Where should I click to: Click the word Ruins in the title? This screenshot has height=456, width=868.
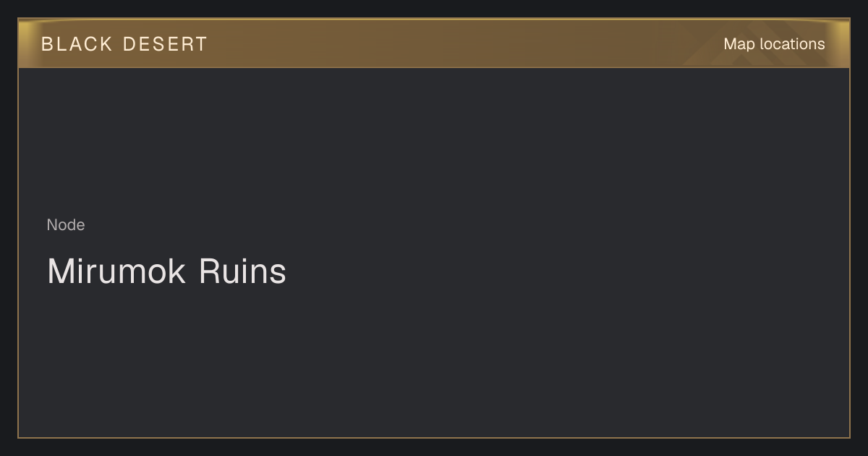[x=242, y=271]
